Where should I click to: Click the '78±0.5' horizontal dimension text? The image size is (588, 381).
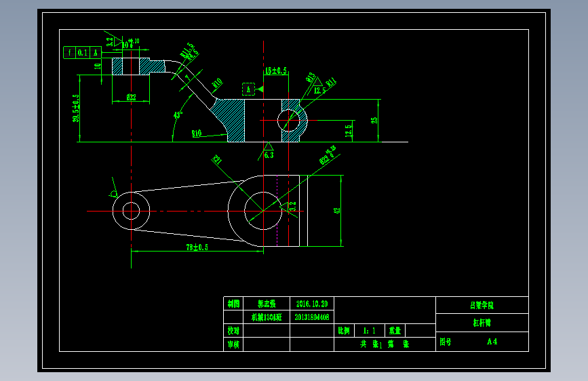[197, 247]
